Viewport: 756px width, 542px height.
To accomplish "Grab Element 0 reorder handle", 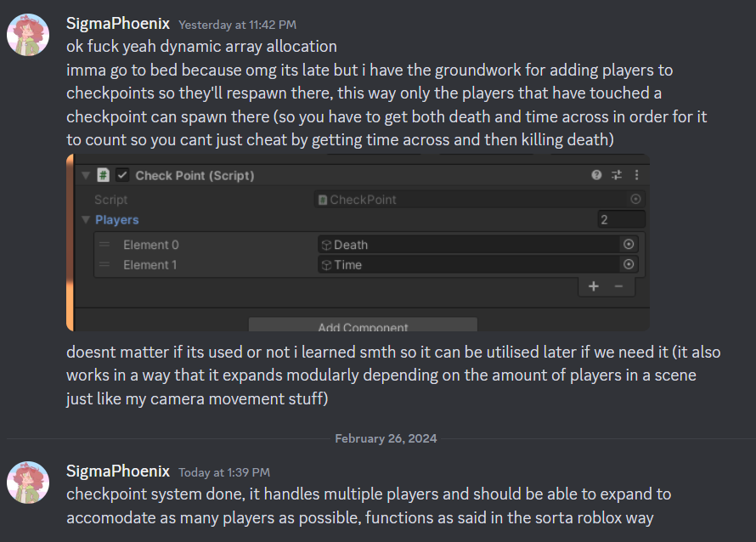I will (x=104, y=245).
